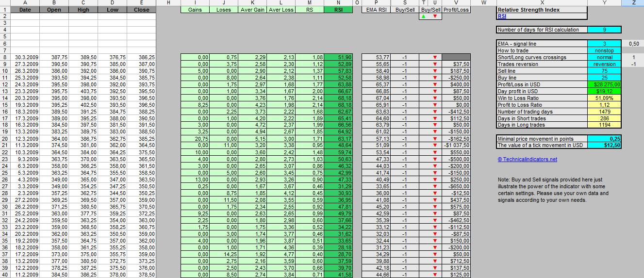Click the 'Aver Loss' header cell
The image size is (644, 278).
tap(281, 10)
